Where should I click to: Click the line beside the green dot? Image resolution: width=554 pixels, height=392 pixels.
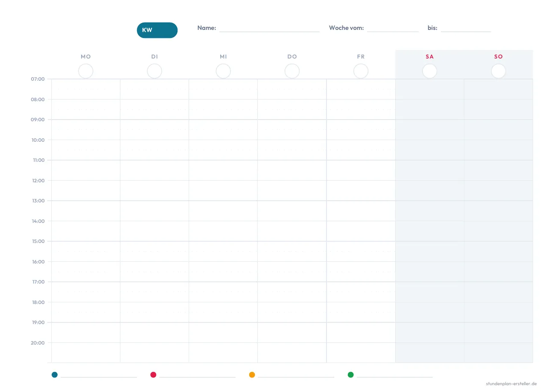[x=395, y=377]
